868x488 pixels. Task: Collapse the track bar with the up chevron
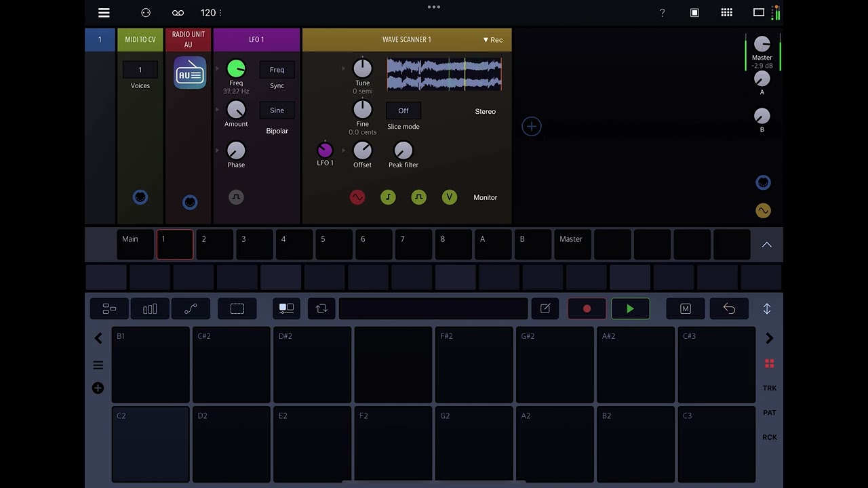(767, 245)
